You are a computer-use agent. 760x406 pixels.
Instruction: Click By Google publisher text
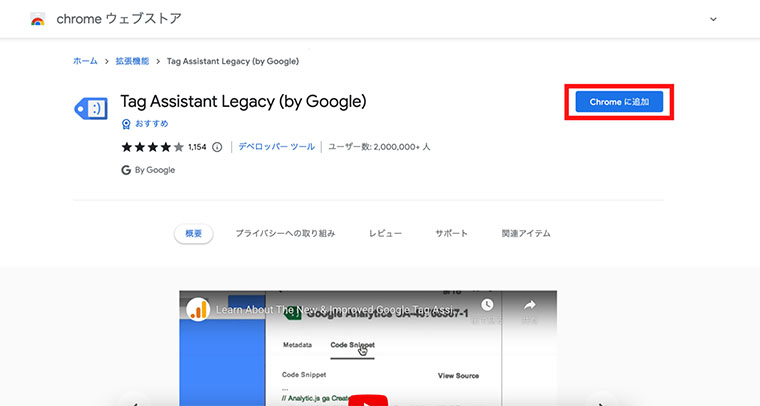[x=155, y=170]
